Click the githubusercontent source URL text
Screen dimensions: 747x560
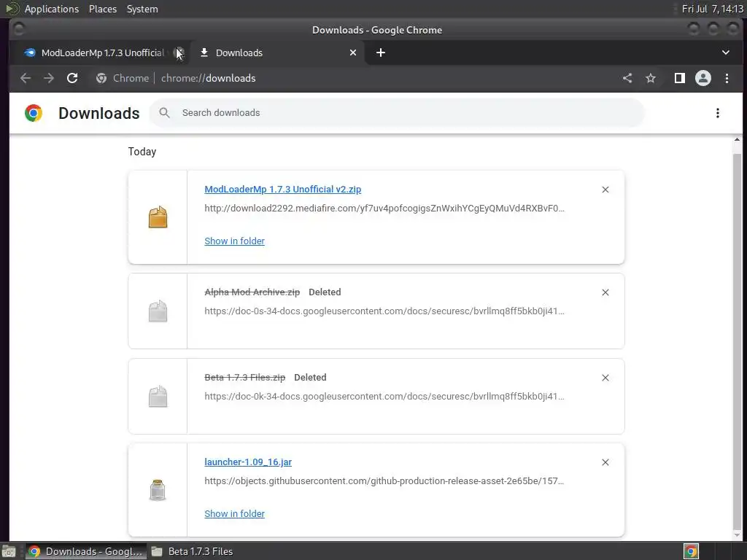click(x=384, y=481)
